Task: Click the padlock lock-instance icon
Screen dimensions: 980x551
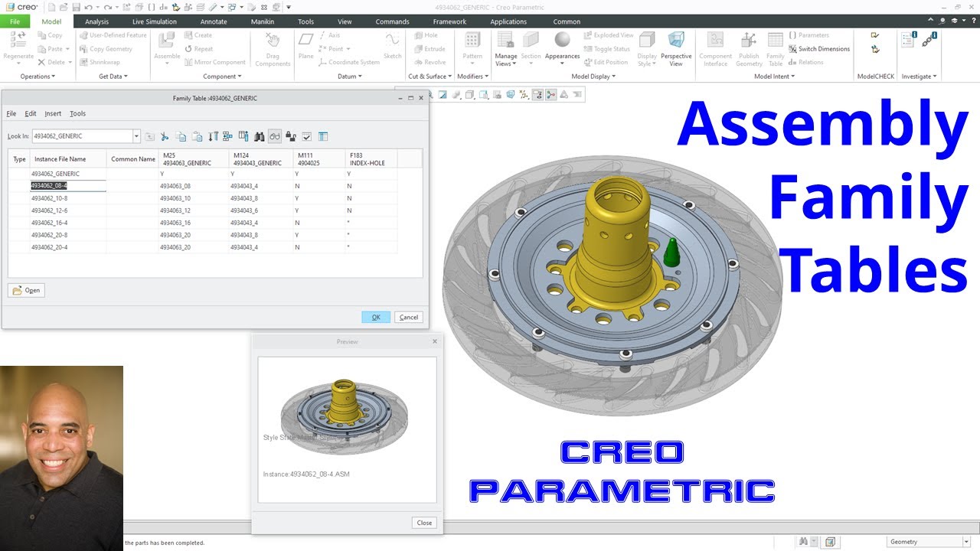Action: coord(290,136)
